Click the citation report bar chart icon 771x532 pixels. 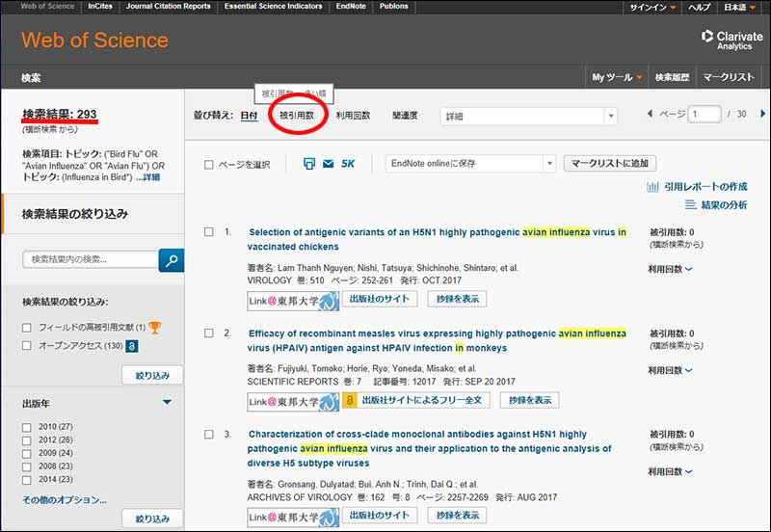pyautogui.click(x=652, y=187)
